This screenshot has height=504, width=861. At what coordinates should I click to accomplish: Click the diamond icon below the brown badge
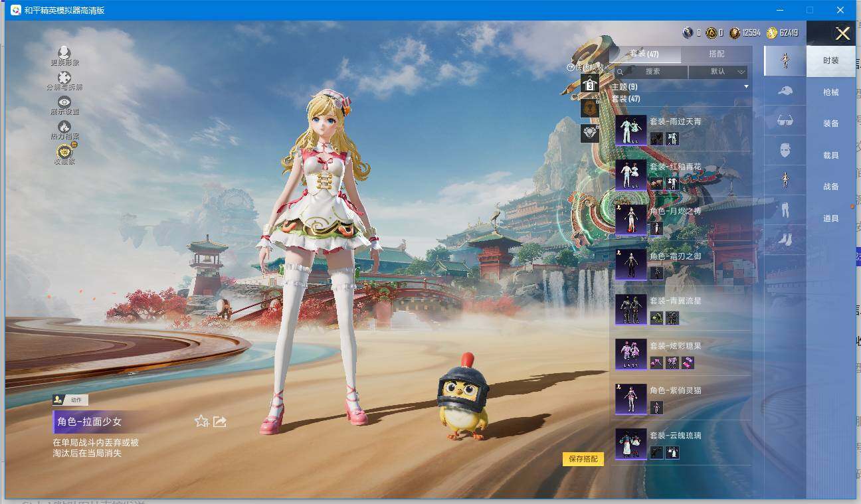coord(590,133)
